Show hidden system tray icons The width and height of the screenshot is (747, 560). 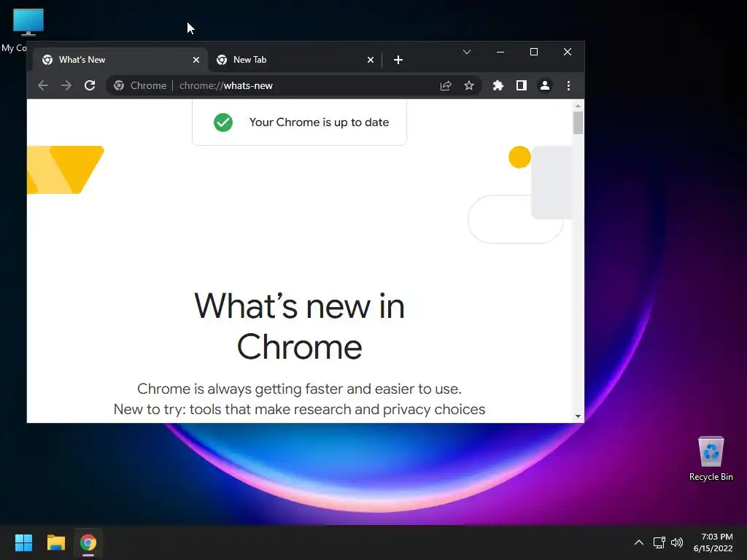pos(639,542)
